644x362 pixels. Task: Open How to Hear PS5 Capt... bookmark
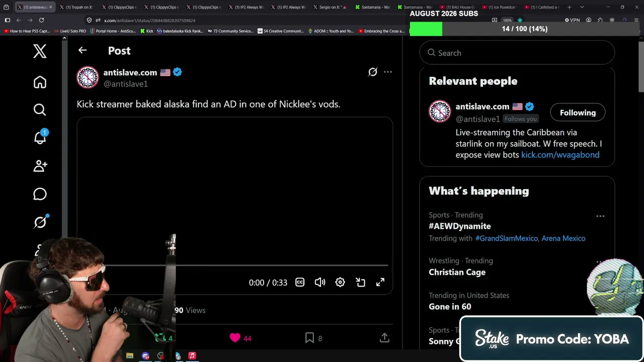point(26,31)
